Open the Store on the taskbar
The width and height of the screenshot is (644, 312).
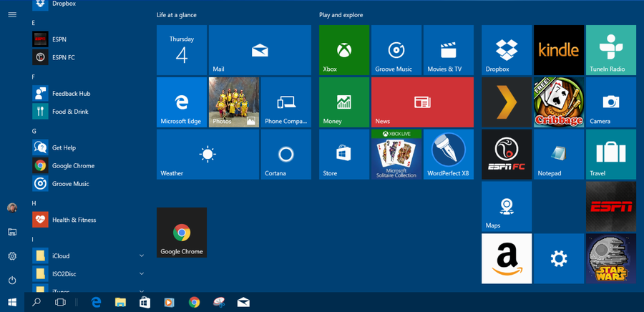click(x=145, y=303)
